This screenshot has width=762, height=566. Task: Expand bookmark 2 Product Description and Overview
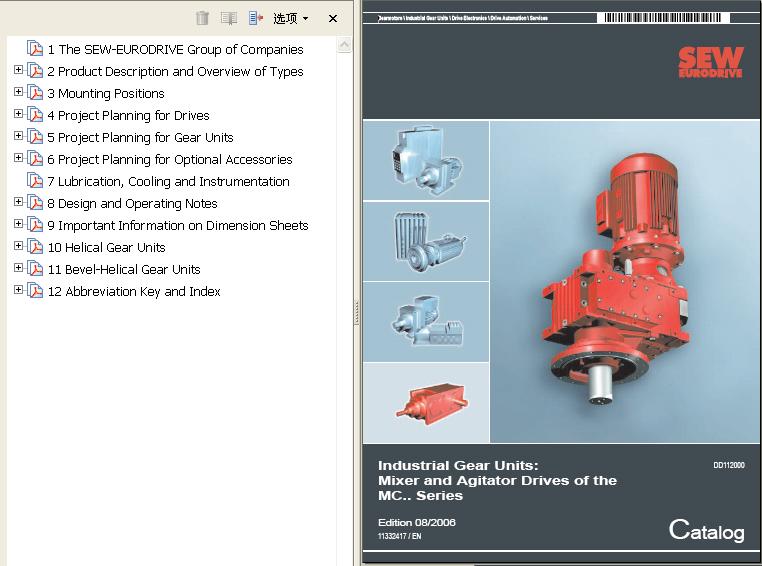pyautogui.click(x=18, y=69)
